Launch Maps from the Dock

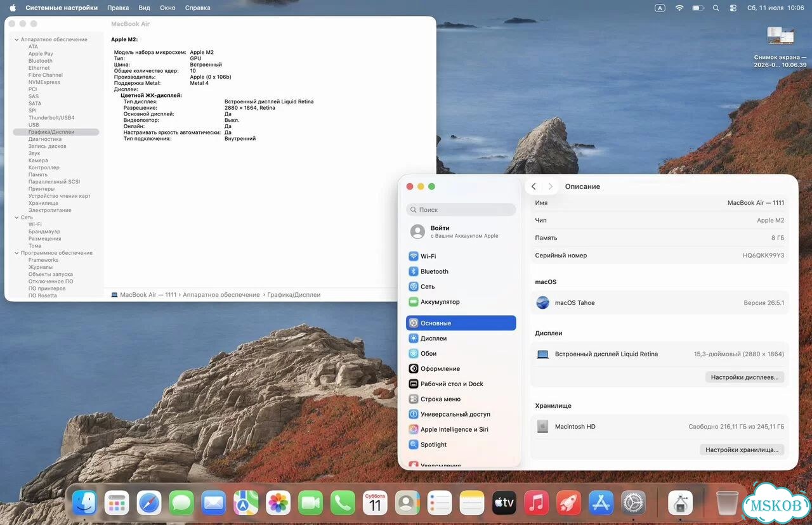tap(246, 503)
